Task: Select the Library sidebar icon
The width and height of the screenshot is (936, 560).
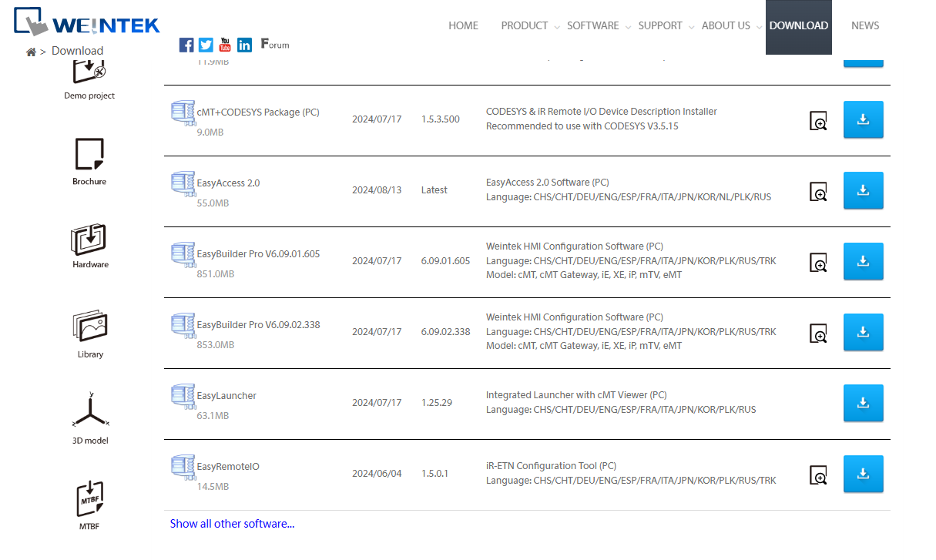Action: click(90, 327)
